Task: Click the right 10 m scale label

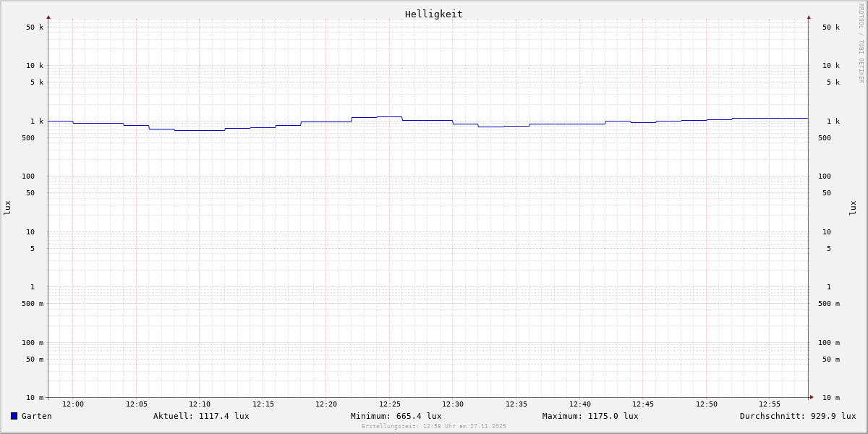Action: (x=831, y=398)
